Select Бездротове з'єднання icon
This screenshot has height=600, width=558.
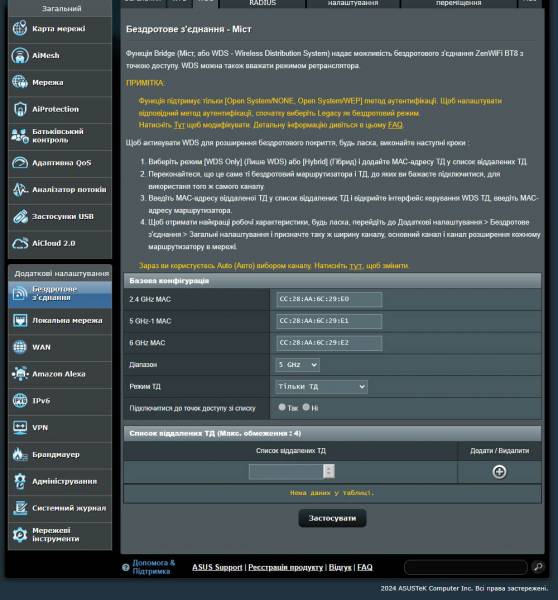[20, 293]
